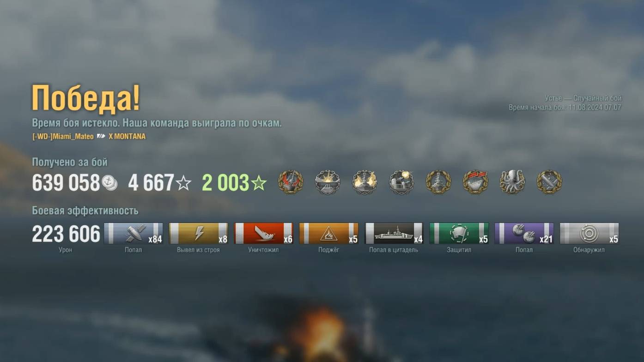644x362 pixels.
Task: Click the Kraken octopus achievement medal
Action: [x=512, y=182]
